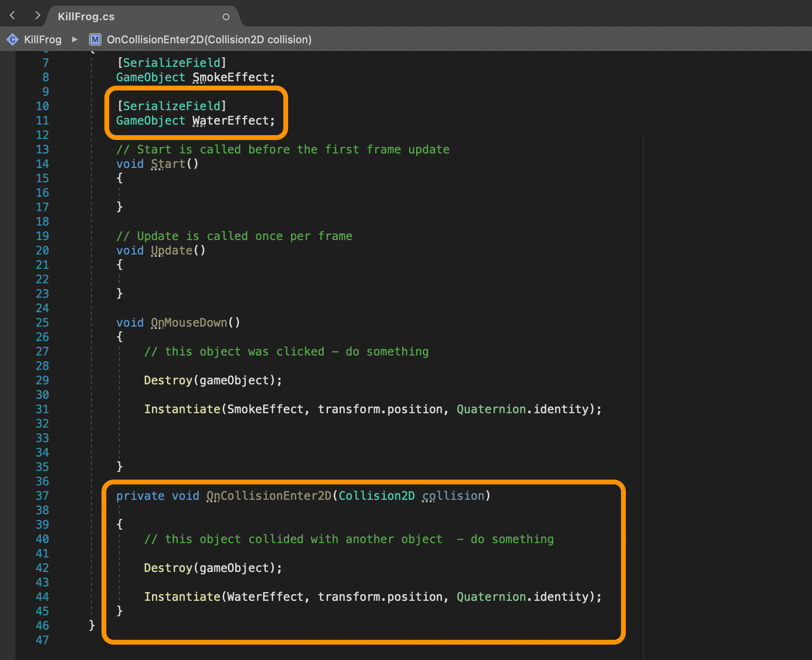Click the SerializeField attribute above WaterEffect
This screenshot has width=812, height=660.
point(172,106)
